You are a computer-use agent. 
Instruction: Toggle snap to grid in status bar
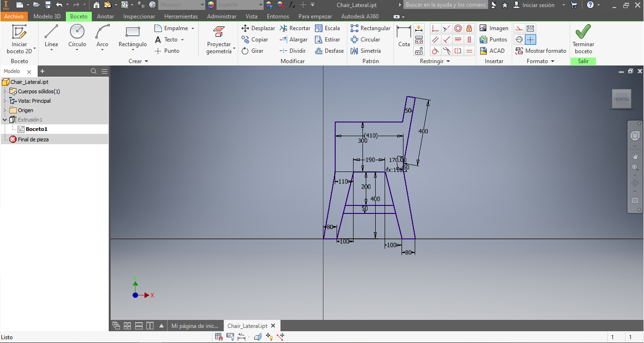(219, 337)
